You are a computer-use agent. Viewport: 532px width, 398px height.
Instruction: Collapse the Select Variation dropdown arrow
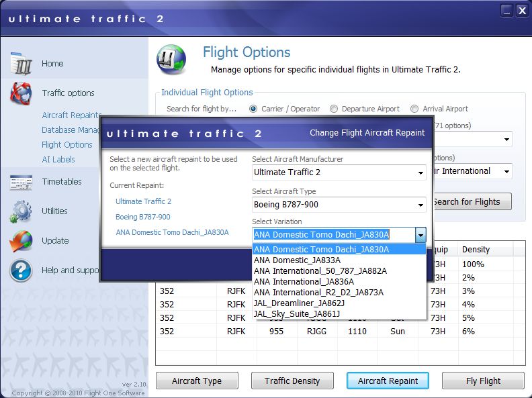click(420, 235)
